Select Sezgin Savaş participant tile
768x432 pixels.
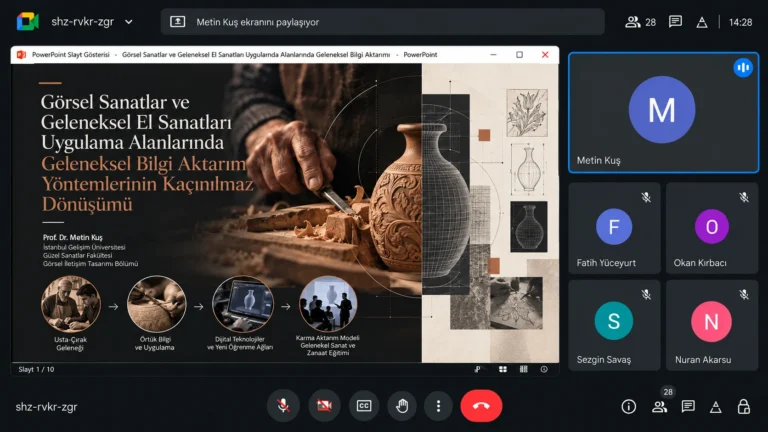[614, 325]
